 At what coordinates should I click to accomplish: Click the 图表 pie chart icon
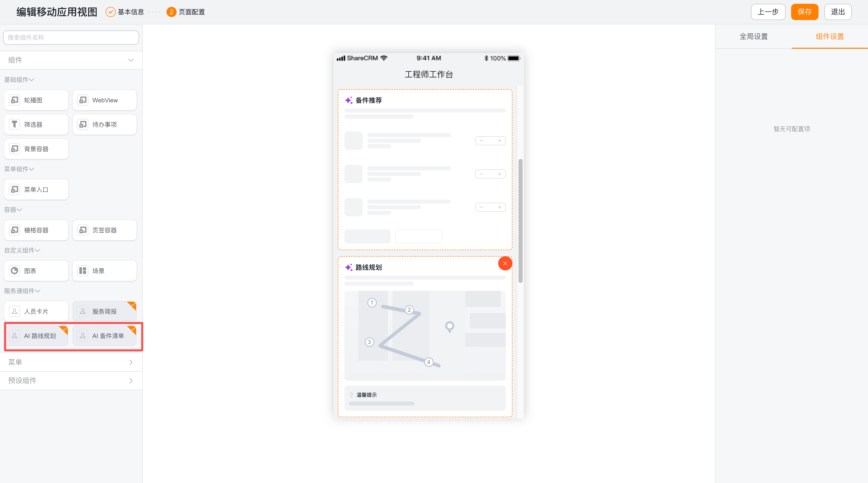pos(14,271)
